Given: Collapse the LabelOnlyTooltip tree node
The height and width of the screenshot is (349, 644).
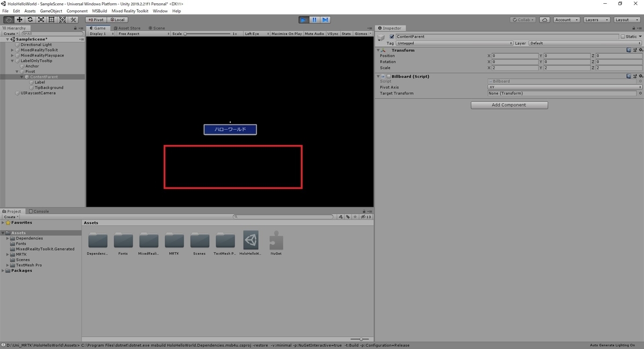Looking at the screenshot, I should coord(12,61).
